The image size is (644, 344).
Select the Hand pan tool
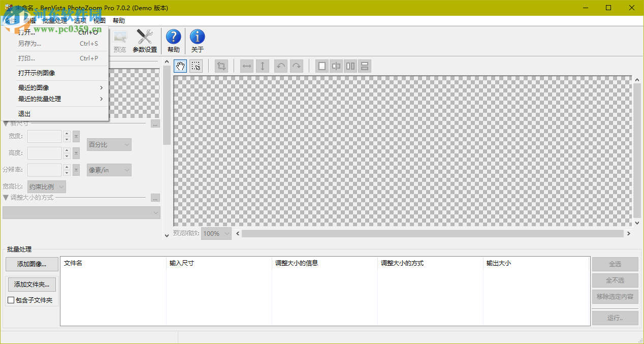click(x=180, y=66)
